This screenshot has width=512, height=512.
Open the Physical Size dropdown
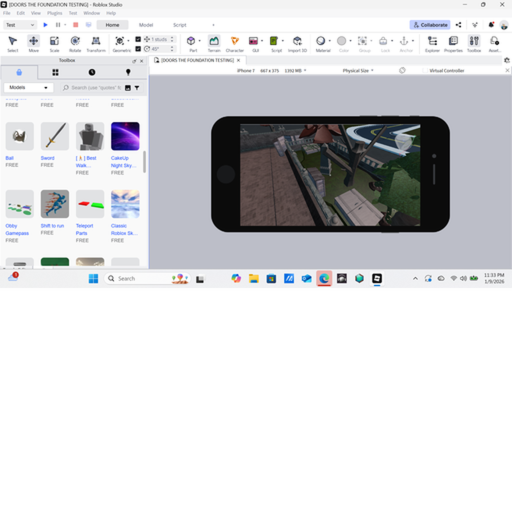(x=358, y=71)
